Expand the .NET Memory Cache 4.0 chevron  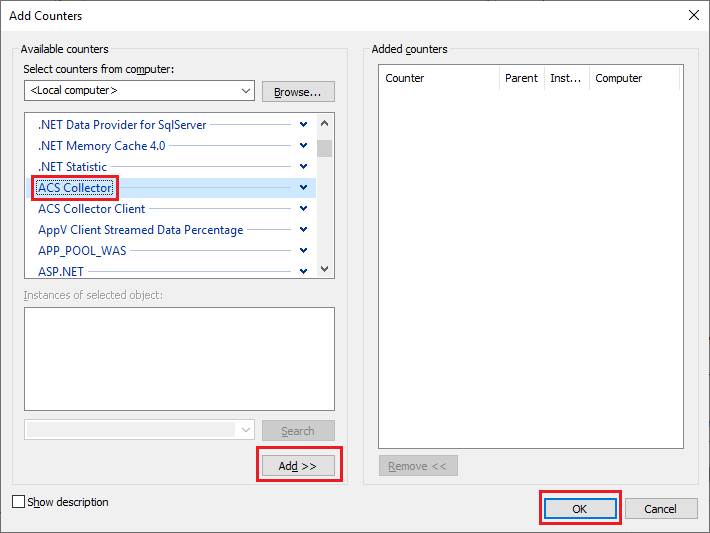point(303,145)
